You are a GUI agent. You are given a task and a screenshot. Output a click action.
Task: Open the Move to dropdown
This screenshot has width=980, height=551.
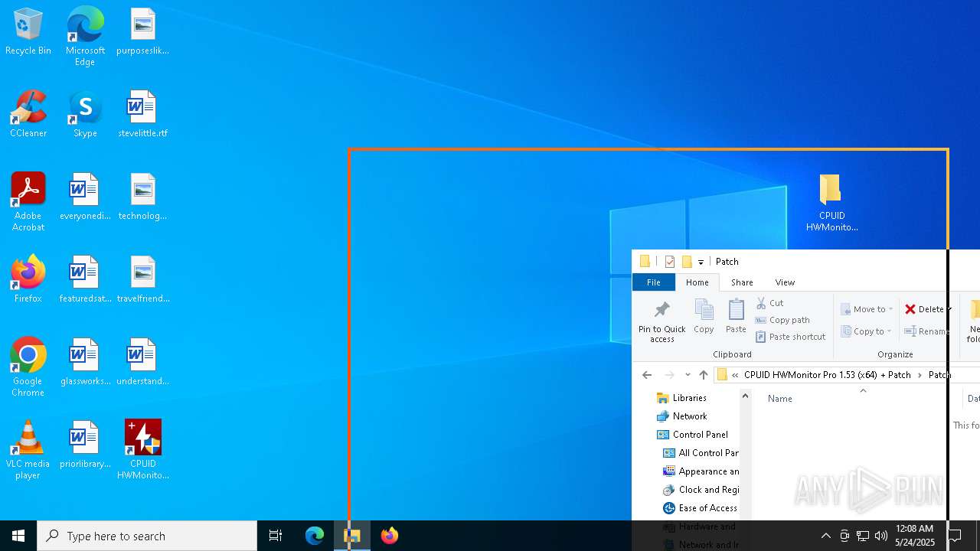click(867, 309)
